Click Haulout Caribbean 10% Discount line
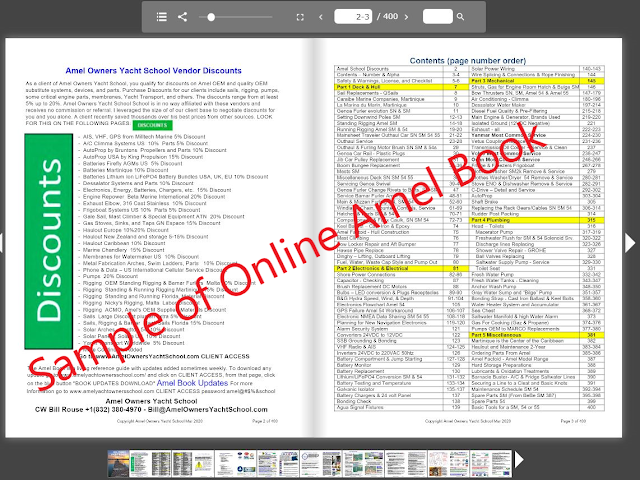 (x=124, y=243)
